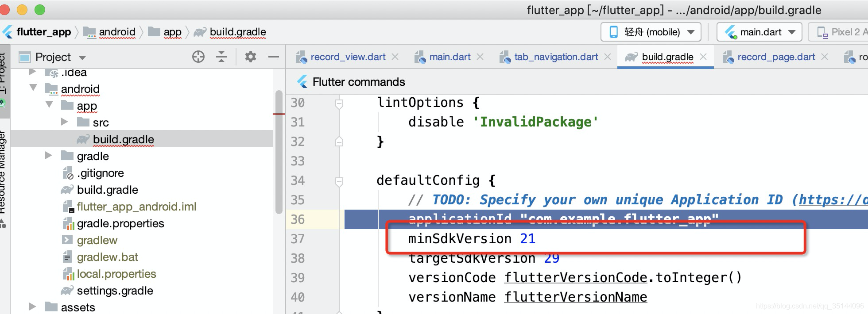
Task: Switch to the tab_navigation.dart tab
Action: point(556,57)
